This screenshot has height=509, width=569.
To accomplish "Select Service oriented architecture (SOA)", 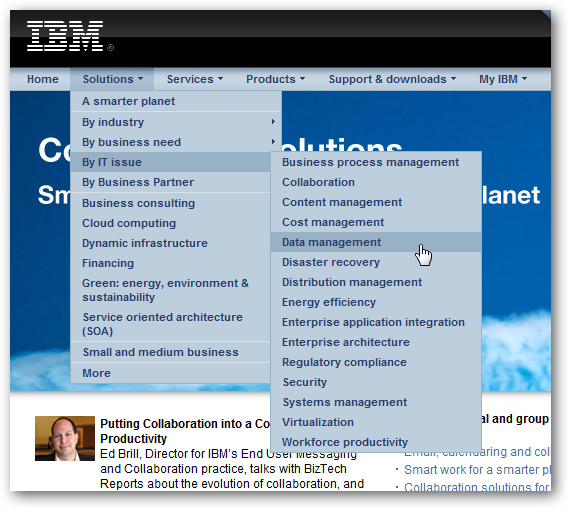I will click(171, 324).
